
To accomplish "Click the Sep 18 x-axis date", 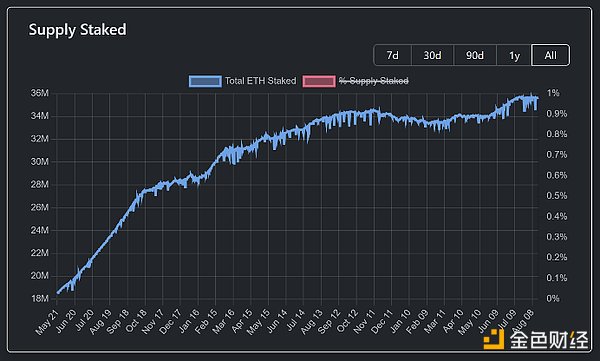I will pos(117,322).
